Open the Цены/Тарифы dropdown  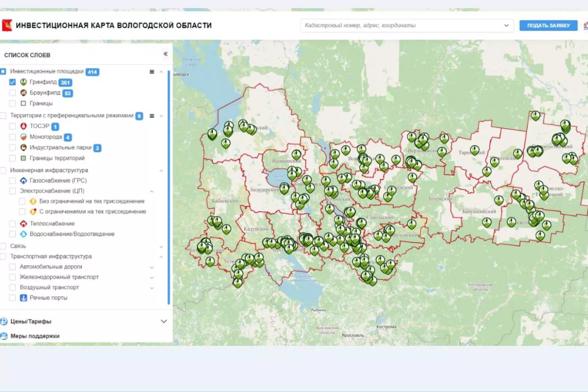pos(163,321)
